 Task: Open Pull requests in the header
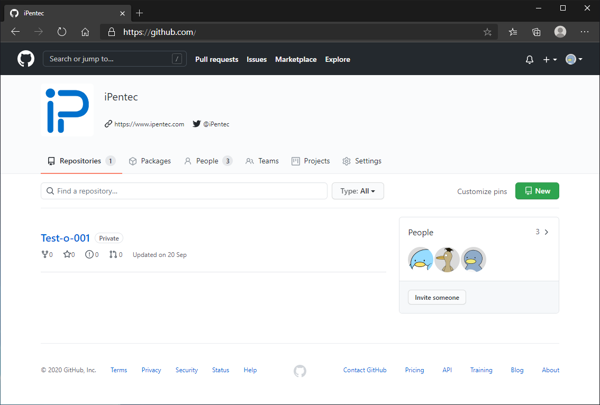click(x=217, y=59)
